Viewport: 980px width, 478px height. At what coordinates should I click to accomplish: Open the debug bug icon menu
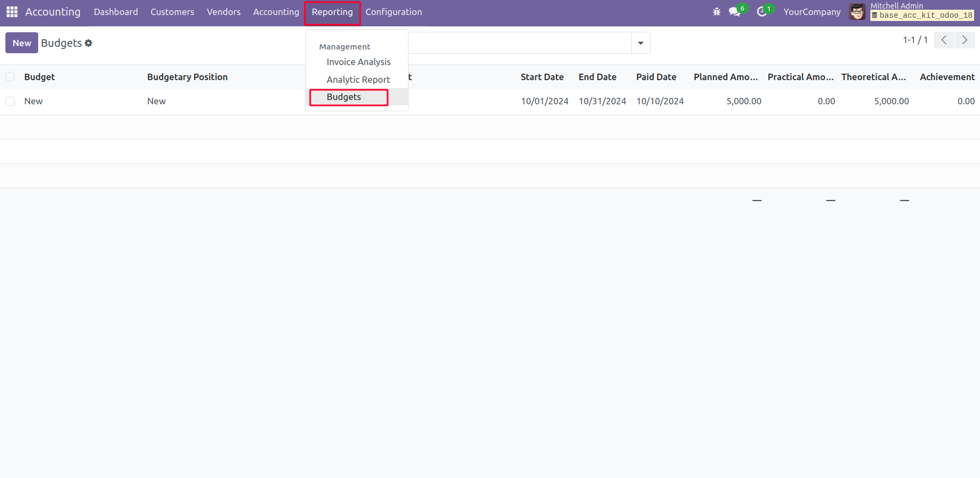click(717, 12)
